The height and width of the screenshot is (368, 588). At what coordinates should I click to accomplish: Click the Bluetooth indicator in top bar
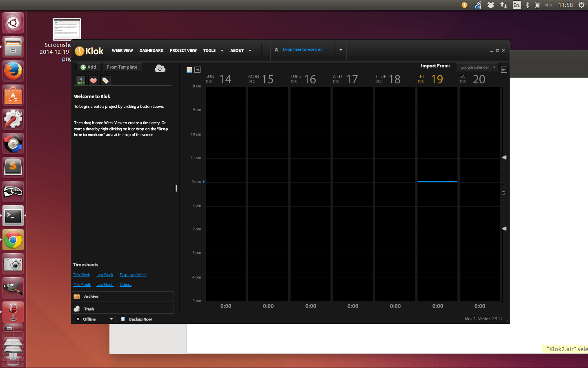527,5
